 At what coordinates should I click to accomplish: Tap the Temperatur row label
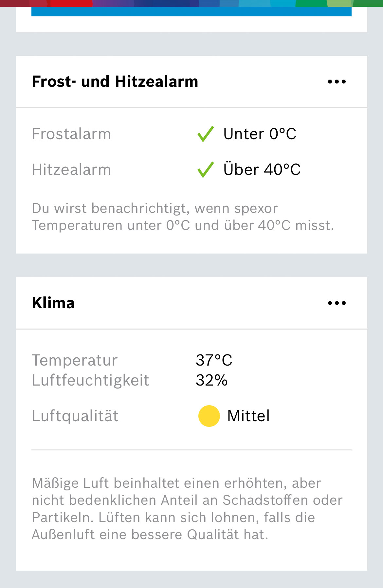point(75,360)
